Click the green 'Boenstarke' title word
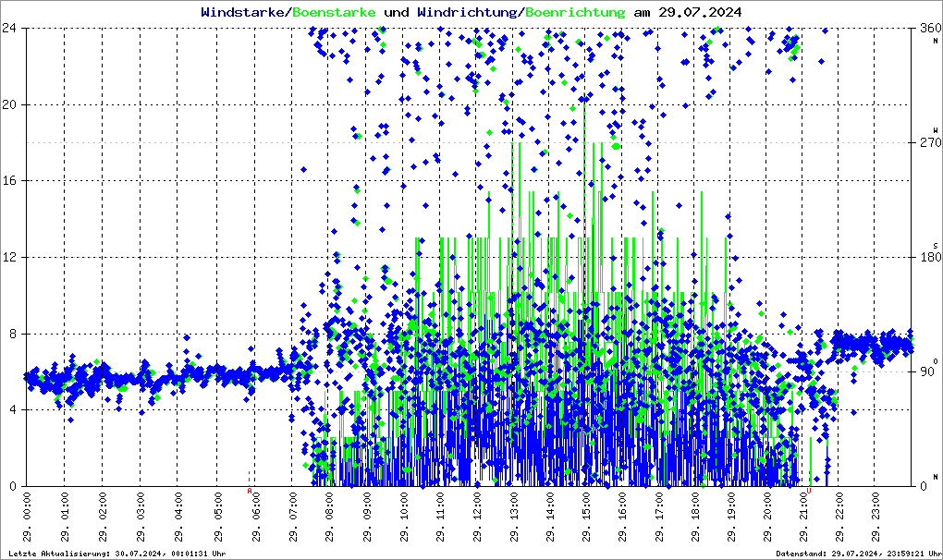943x560 pixels. pyautogui.click(x=335, y=12)
